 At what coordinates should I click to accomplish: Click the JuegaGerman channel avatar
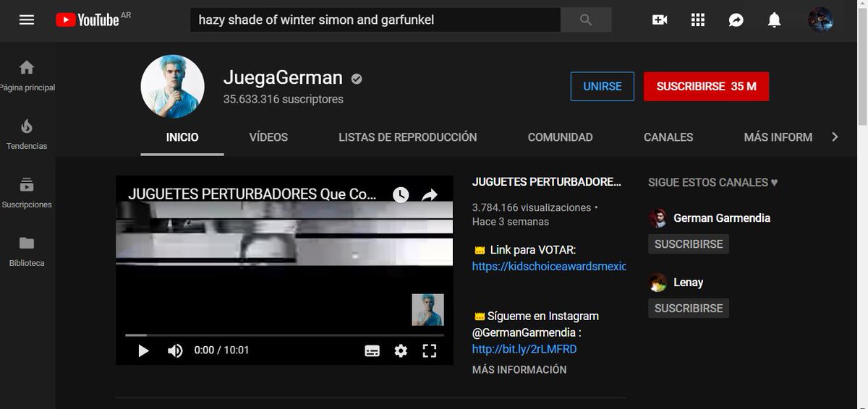(172, 85)
